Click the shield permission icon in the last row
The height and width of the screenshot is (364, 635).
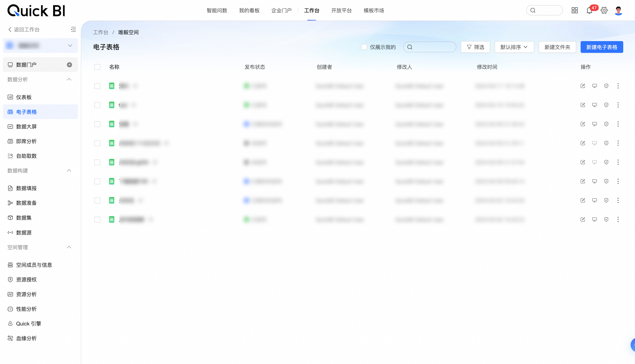(606, 219)
